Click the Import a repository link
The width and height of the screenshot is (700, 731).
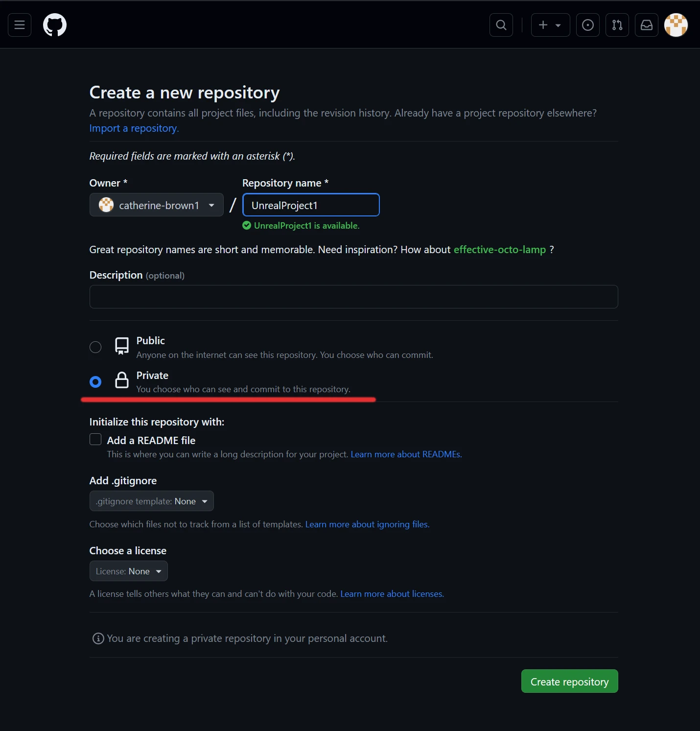click(x=134, y=128)
